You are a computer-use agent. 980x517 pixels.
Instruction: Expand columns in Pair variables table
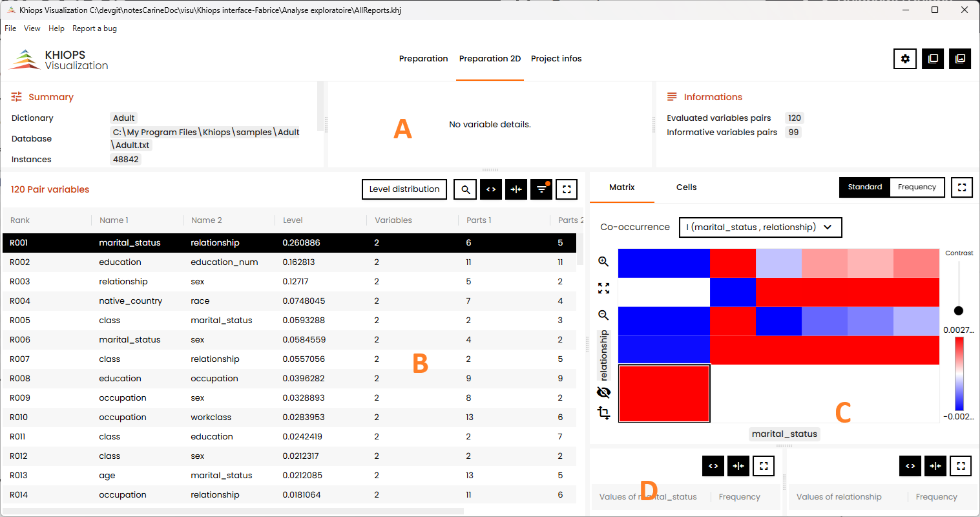pos(491,189)
